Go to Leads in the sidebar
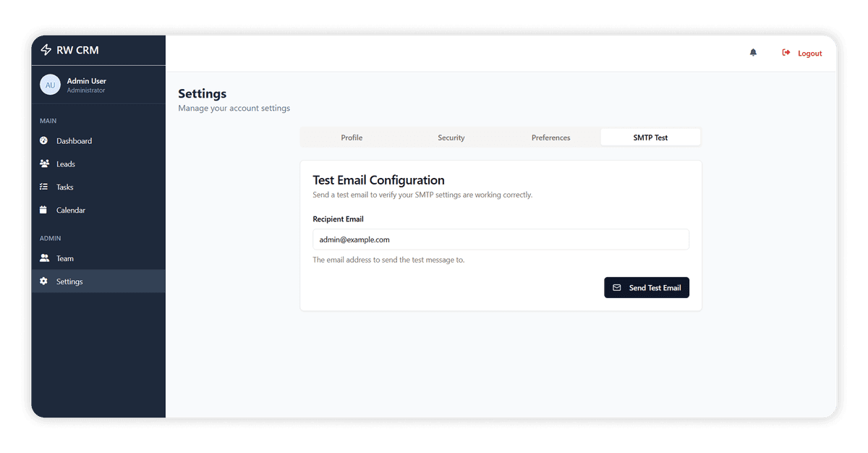 [x=98, y=164]
